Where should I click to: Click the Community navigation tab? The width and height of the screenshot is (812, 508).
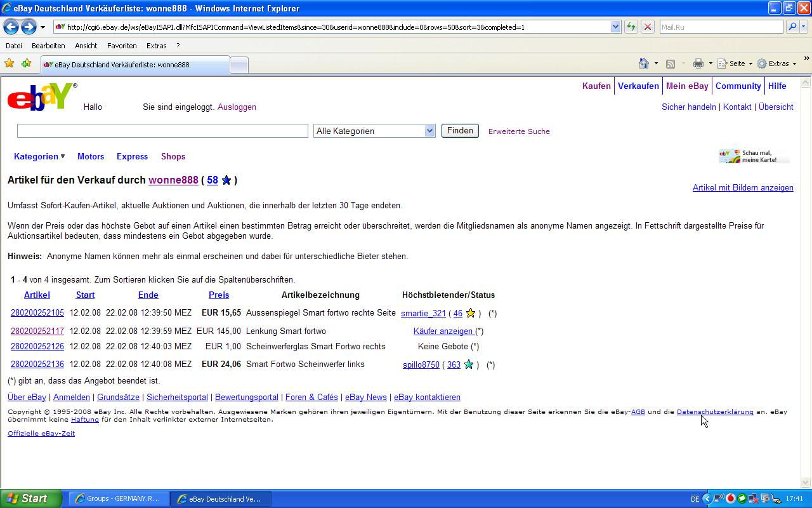738,86
